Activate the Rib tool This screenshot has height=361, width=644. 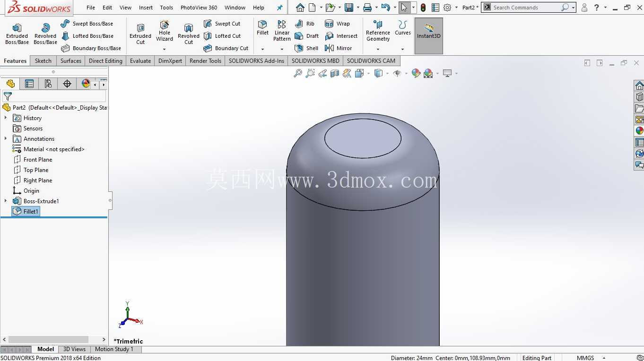[x=305, y=24]
